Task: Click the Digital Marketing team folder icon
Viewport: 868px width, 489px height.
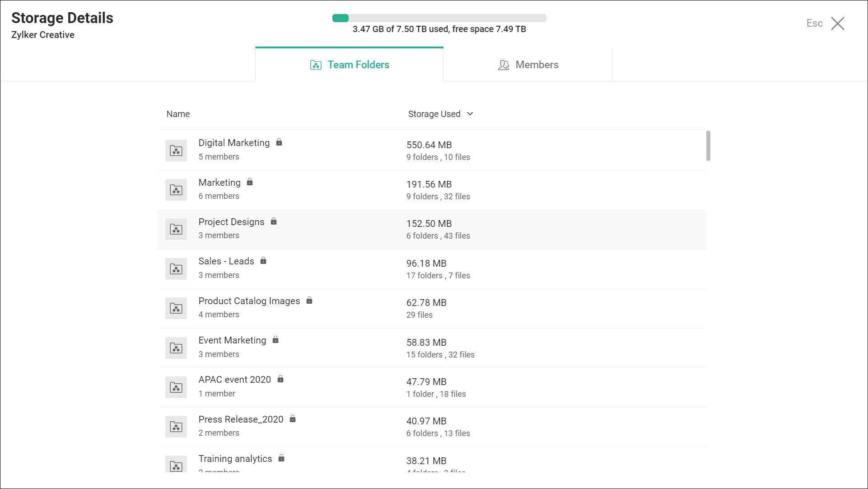Action: point(176,150)
